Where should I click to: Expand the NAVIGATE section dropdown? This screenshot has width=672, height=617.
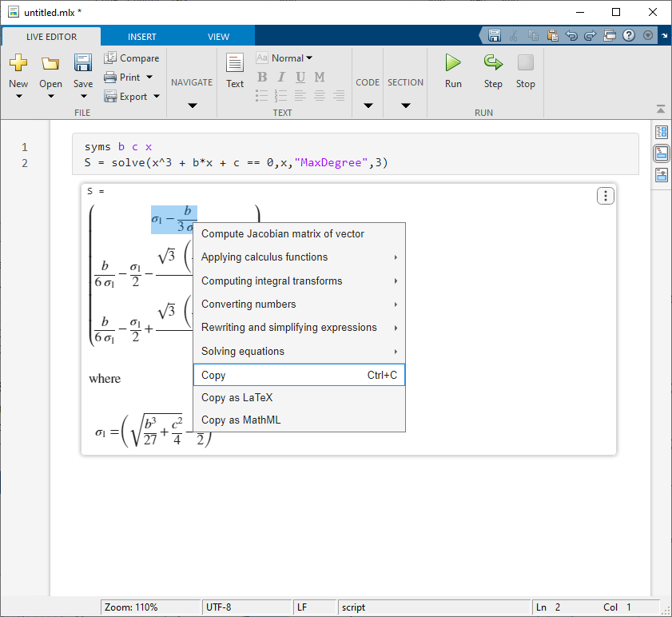(193, 105)
